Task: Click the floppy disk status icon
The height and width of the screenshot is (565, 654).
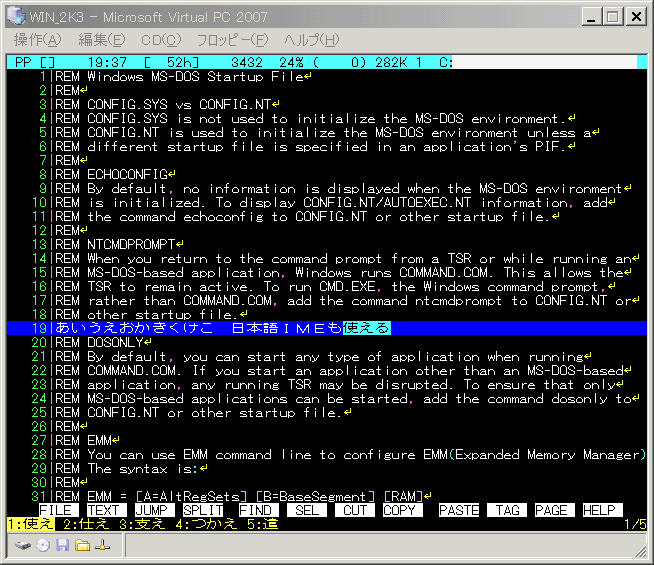Action: pos(63,546)
